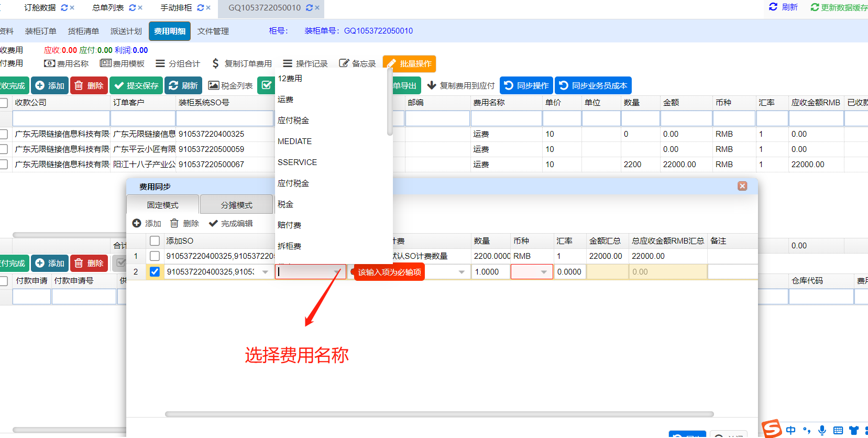
Task: Uncheck the row 2 checkbox in dialog
Action: tap(155, 272)
